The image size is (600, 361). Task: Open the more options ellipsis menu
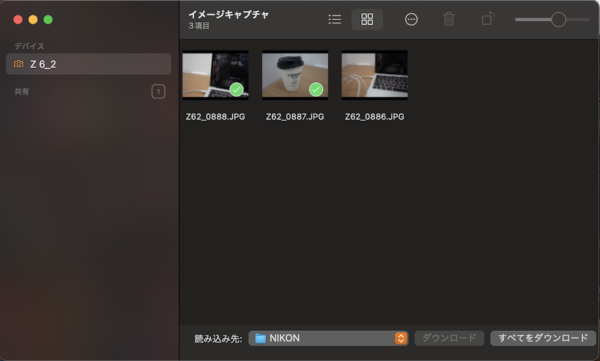(x=411, y=20)
